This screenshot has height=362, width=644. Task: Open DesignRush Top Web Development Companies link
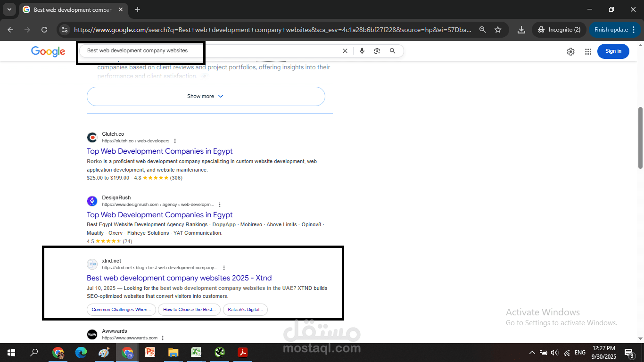[x=160, y=215]
